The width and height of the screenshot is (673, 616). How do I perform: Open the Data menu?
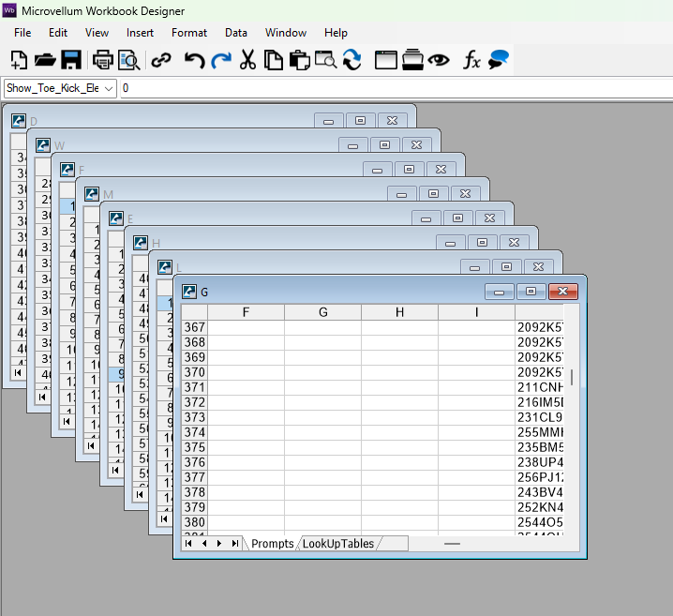point(236,33)
